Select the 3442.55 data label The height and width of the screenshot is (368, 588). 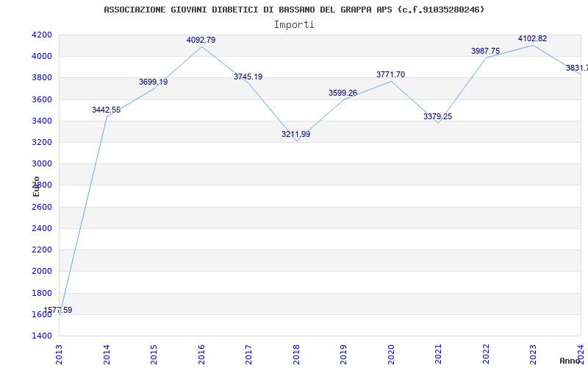click(106, 110)
